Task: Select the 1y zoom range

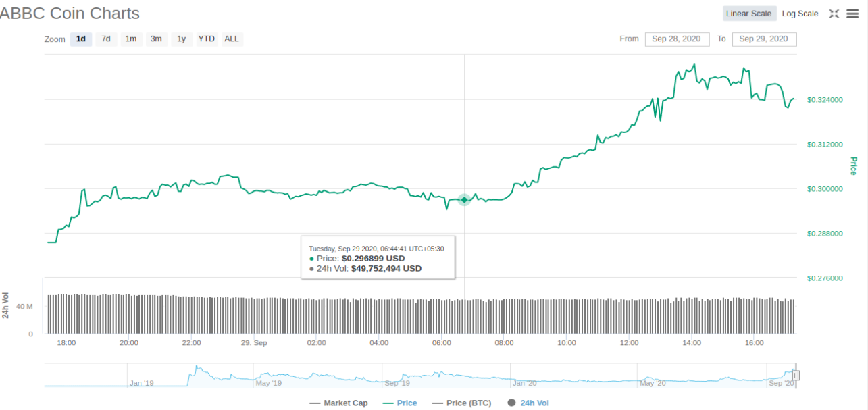Action: click(182, 39)
